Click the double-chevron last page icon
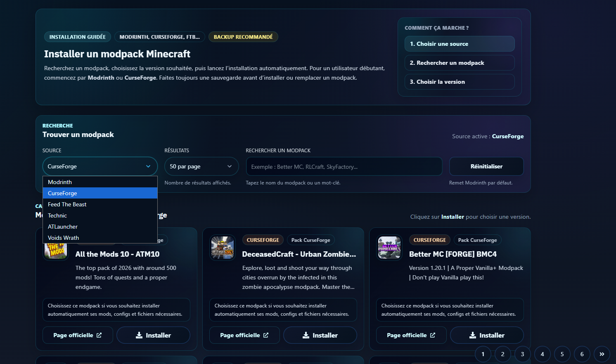The width and height of the screenshot is (616, 364). click(602, 354)
